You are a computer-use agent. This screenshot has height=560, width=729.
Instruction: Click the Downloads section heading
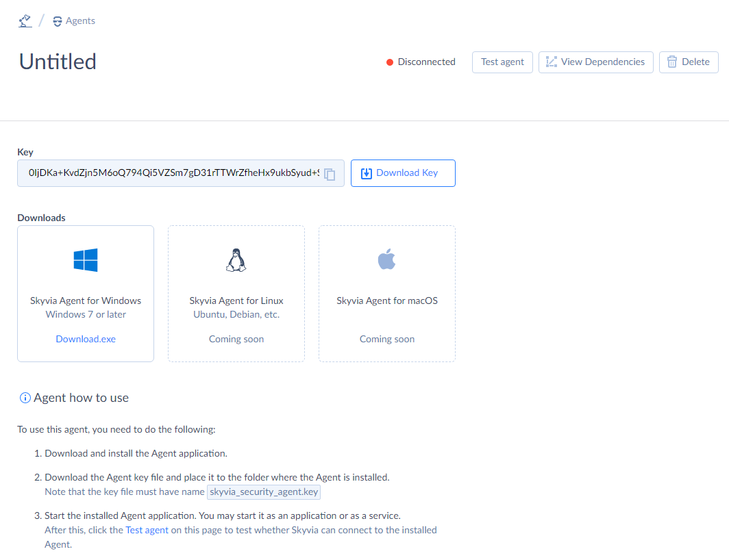click(41, 218)
